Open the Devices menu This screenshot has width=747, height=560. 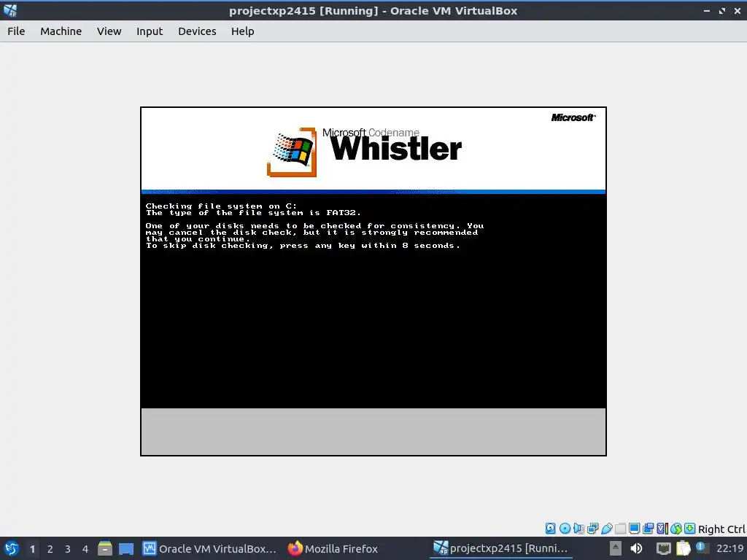(x=197, y=31)
